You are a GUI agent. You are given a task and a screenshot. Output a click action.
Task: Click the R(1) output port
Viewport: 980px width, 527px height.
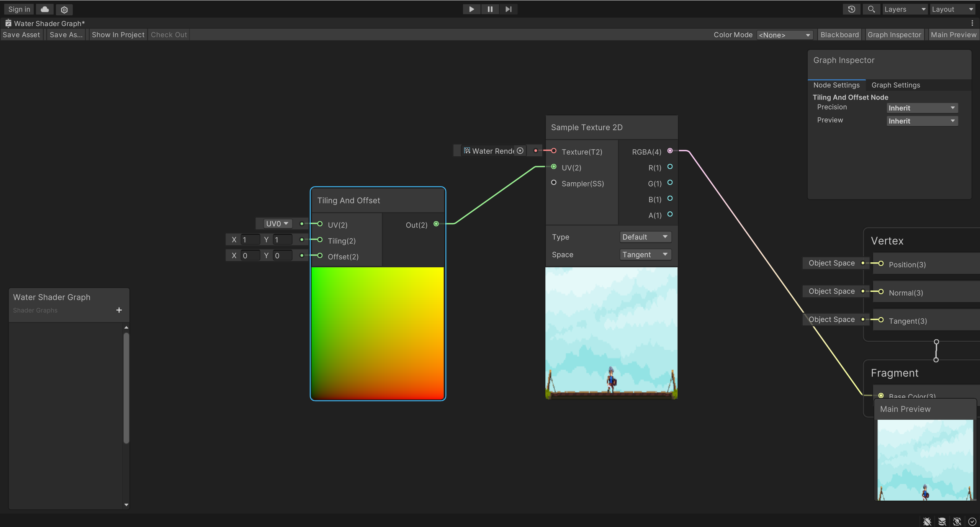[x=670, y=167]
